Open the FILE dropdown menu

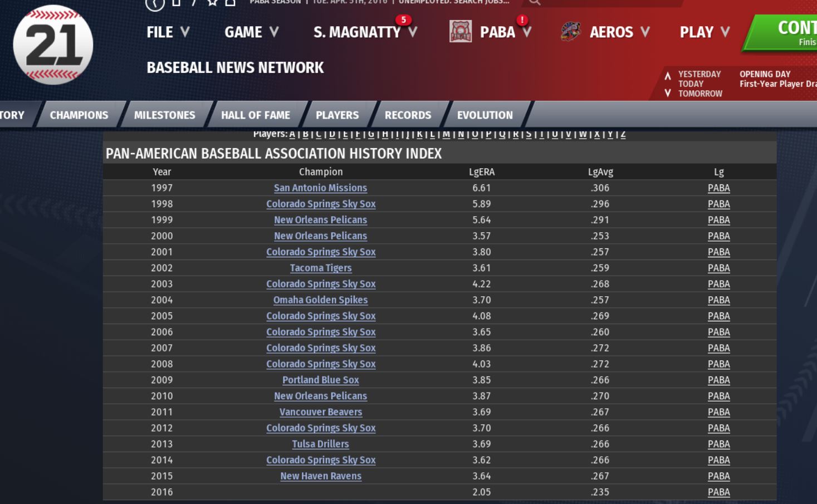pos(168,32)
